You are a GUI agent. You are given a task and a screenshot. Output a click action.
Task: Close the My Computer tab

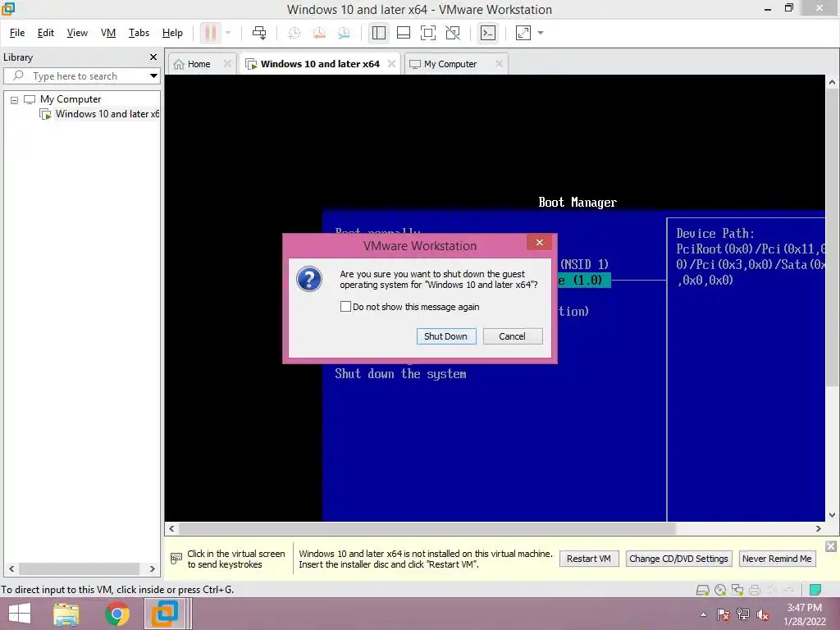click(499, 64)
